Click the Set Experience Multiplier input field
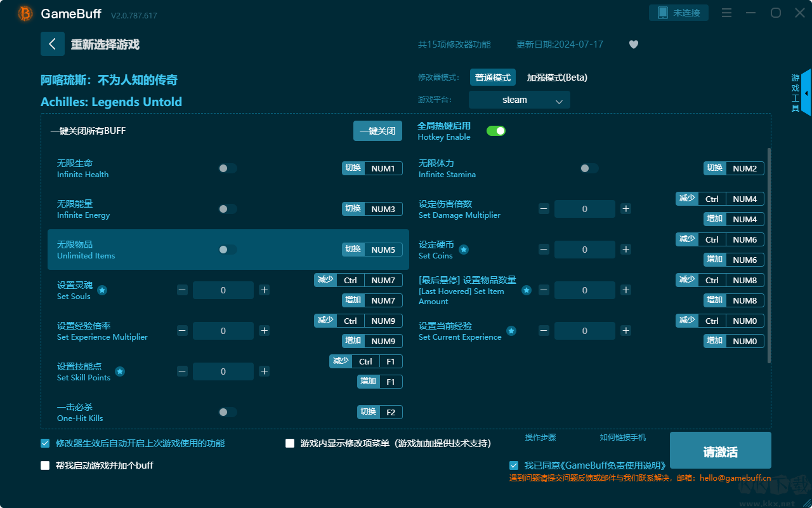812x508 pixels. [223, 331]
